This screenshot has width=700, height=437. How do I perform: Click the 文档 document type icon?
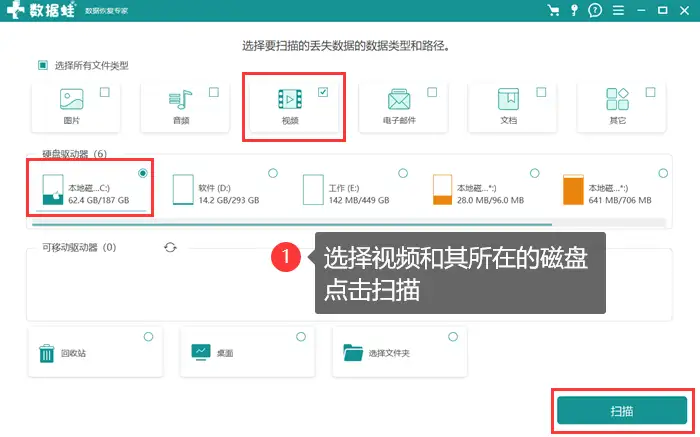pos(508,99)
